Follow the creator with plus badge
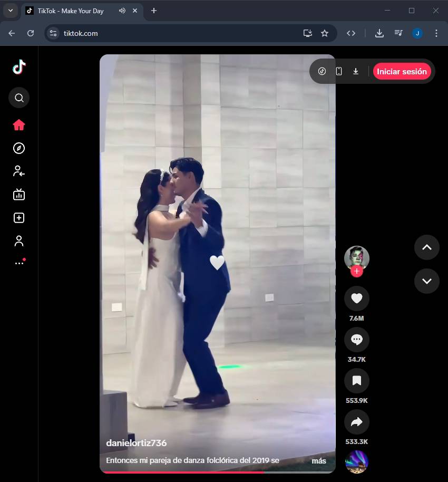The width and height of the screenshot is (448, 482). [357, 272]
